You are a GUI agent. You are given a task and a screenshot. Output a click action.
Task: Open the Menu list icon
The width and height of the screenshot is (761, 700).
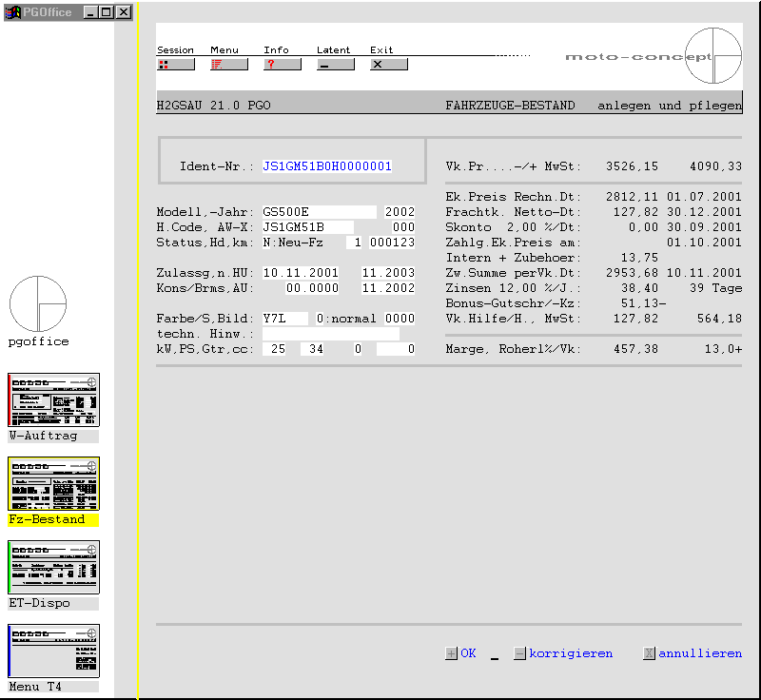point(228,65)
